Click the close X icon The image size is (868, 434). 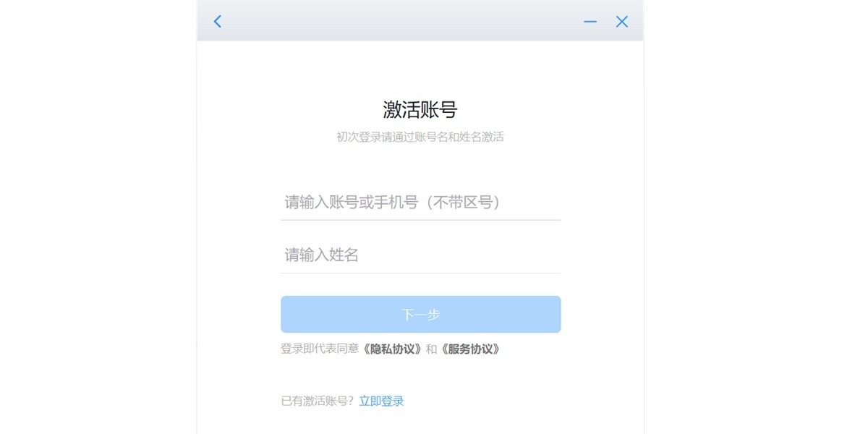621,21
